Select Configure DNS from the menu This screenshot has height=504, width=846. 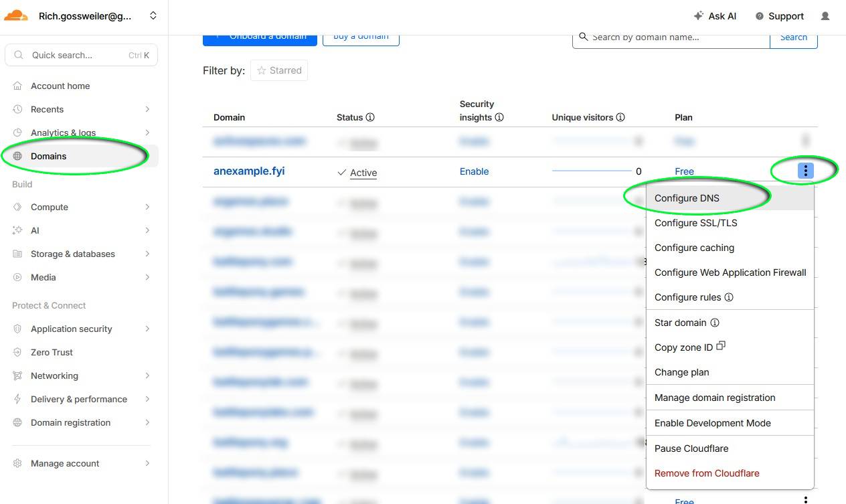[687, 198]
